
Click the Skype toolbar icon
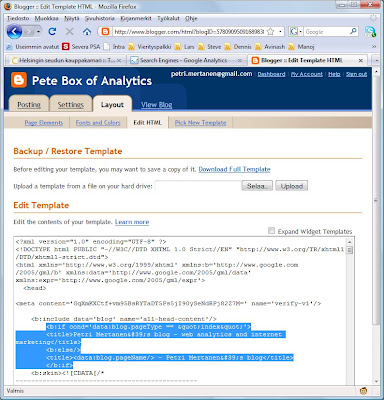(x=370, y=32)
